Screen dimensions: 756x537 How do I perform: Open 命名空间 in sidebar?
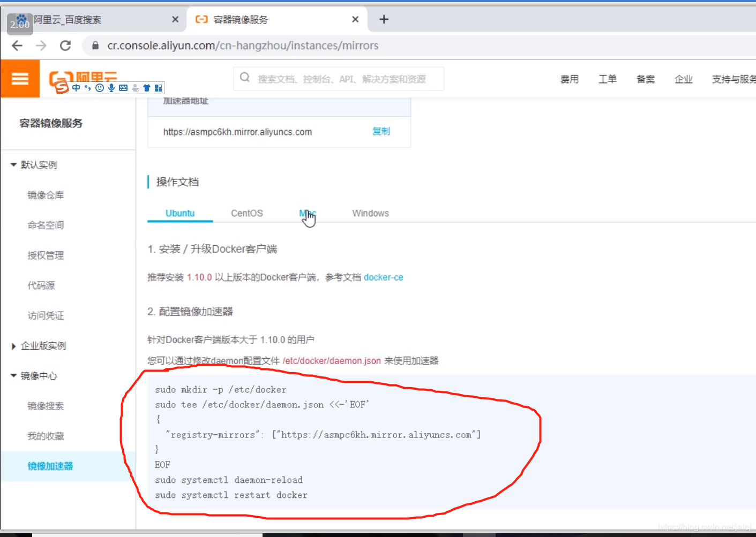[x=46, y=225]
